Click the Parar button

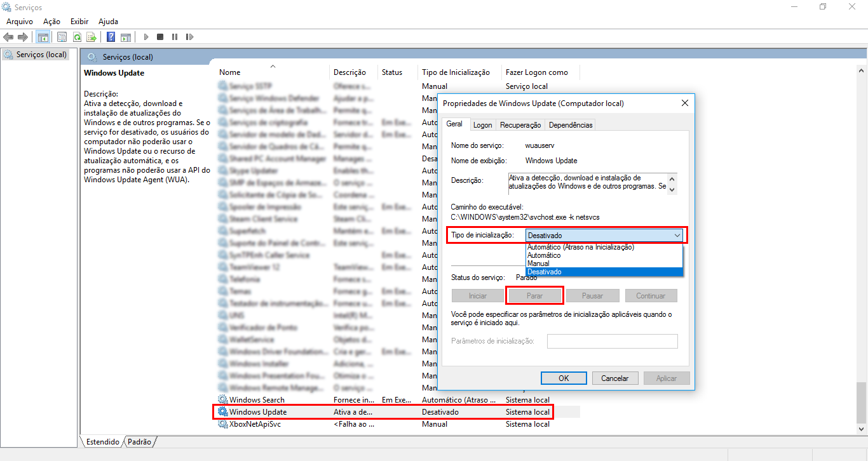coord(535,296)
